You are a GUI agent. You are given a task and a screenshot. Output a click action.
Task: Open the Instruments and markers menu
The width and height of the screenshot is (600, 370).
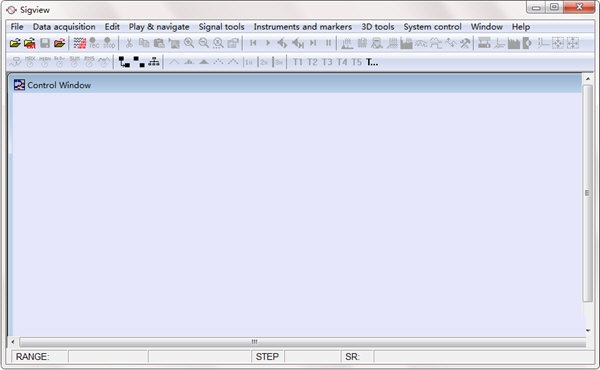303,27
